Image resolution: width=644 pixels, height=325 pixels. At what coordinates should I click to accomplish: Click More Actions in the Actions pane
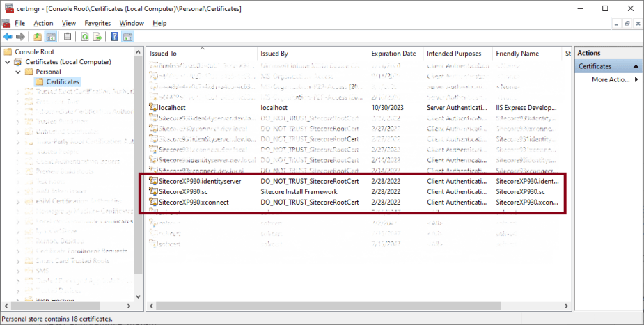611,79
